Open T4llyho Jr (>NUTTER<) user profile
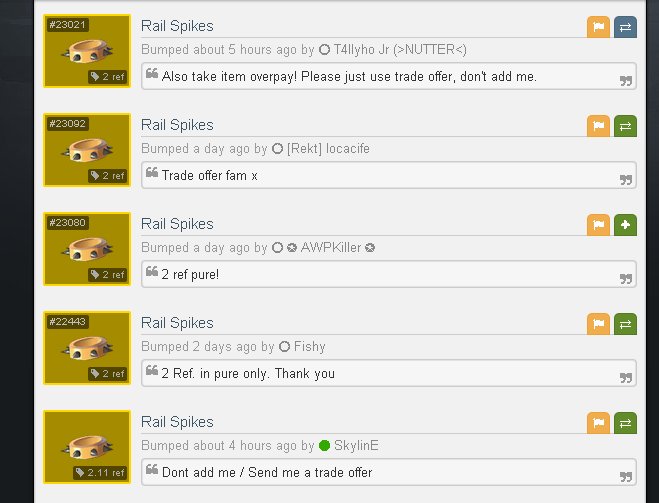Screen dimensions: 659x503 400,50
